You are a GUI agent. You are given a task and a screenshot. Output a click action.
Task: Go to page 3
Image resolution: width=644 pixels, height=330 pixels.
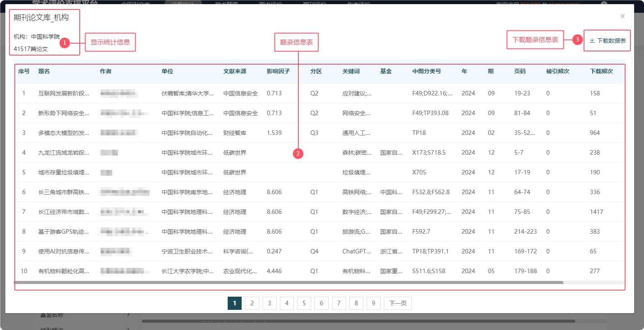tap(269, 303)
